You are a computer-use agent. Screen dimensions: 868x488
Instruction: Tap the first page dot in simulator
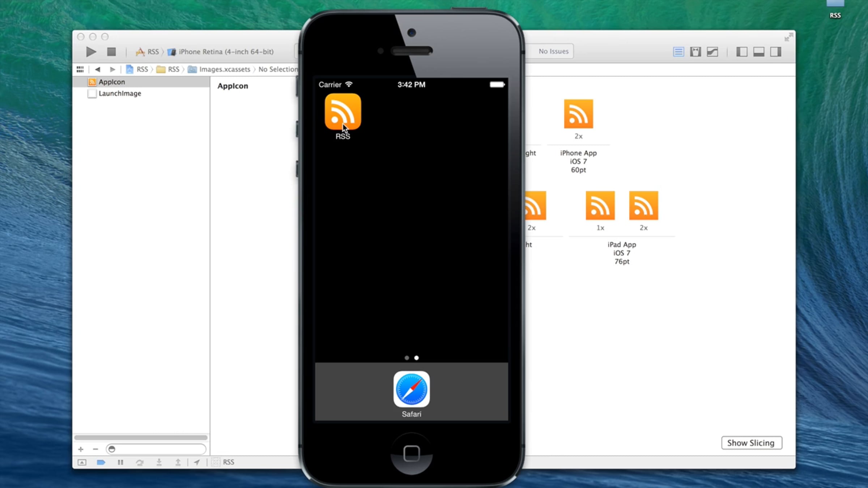point(407,358)
